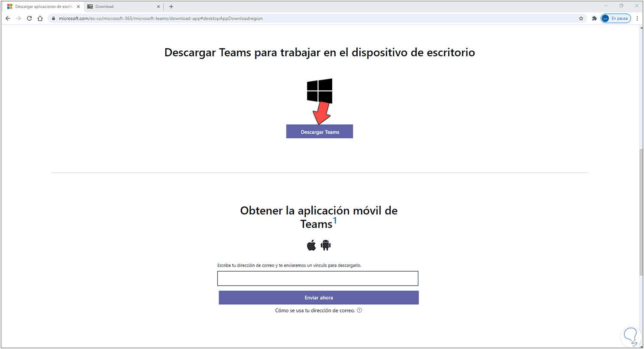644x349 pixels.
Task: Open a new browser tab
Action: [x=171, y=6]
